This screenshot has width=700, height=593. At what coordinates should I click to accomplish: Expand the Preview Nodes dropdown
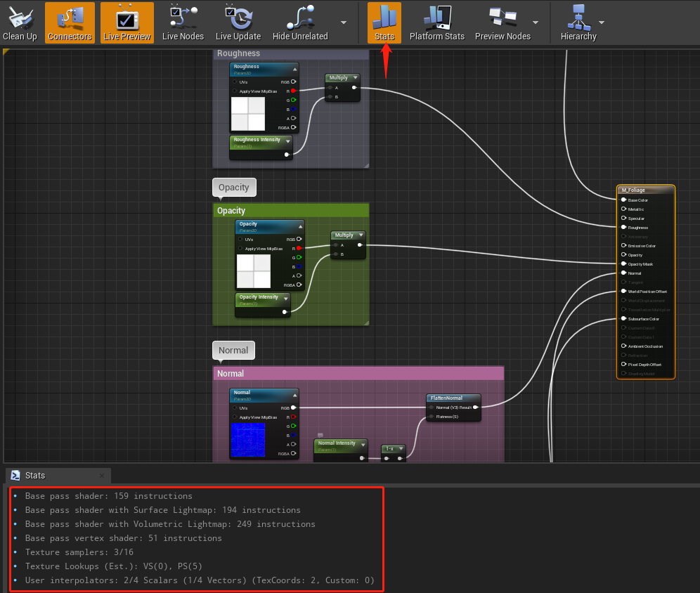[x=535, y=22]
